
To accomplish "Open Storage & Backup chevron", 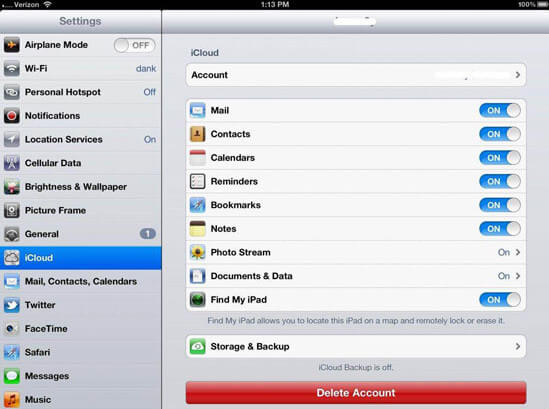I will pos(517,347).
